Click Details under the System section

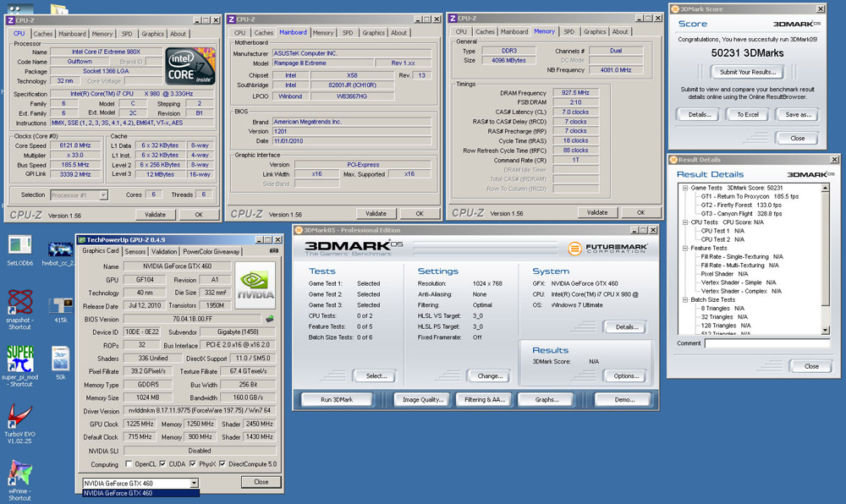(627, 326)
